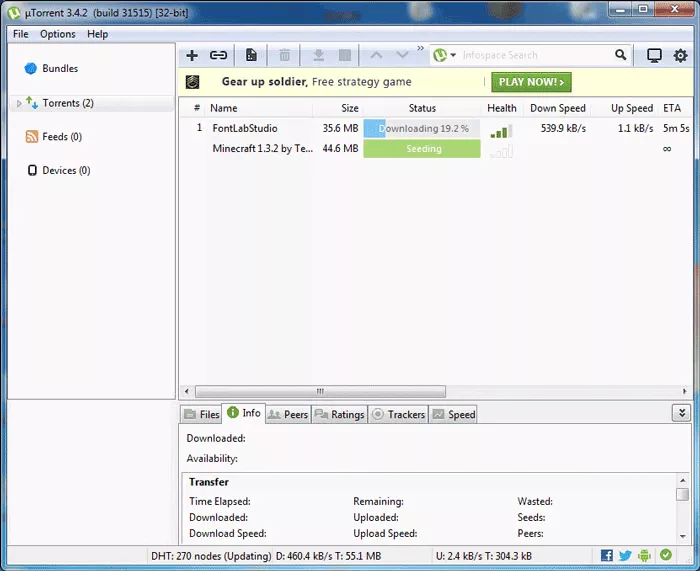Click the horizontal scrollbar right arrow

684,392
